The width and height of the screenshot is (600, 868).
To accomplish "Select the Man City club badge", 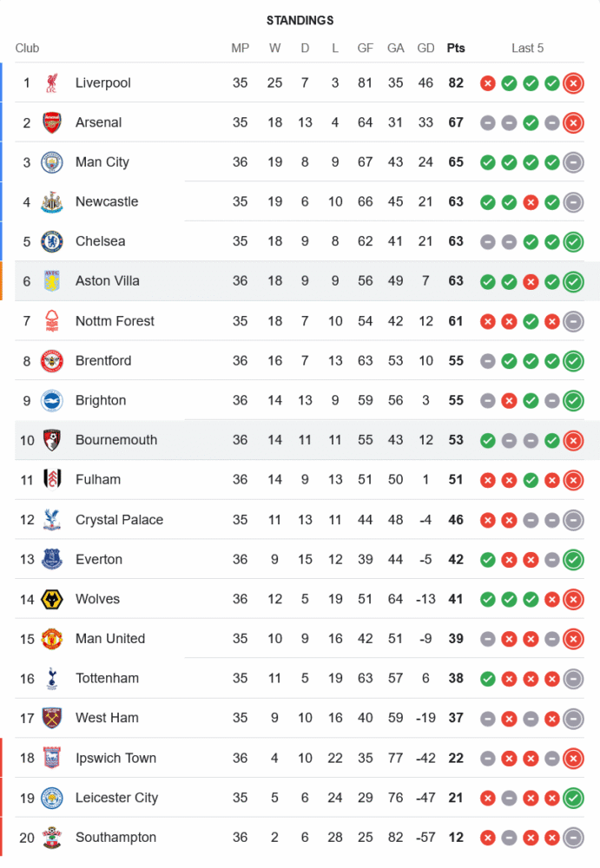I will (52, 162).
